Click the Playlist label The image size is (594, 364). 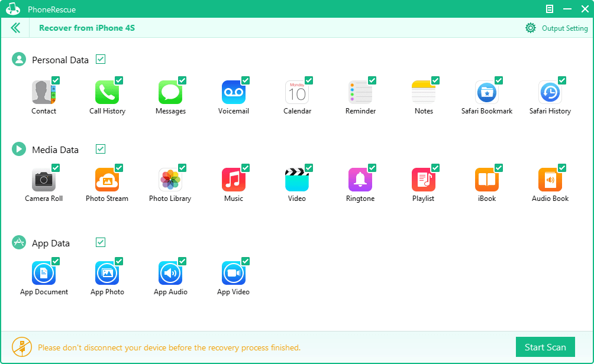tap(423, 199)
